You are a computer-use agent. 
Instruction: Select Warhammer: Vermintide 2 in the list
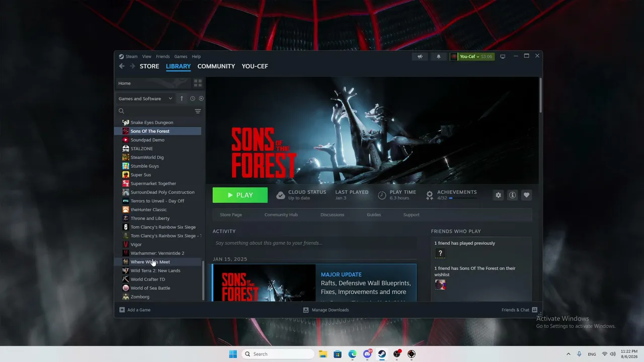tap(158, 253)
